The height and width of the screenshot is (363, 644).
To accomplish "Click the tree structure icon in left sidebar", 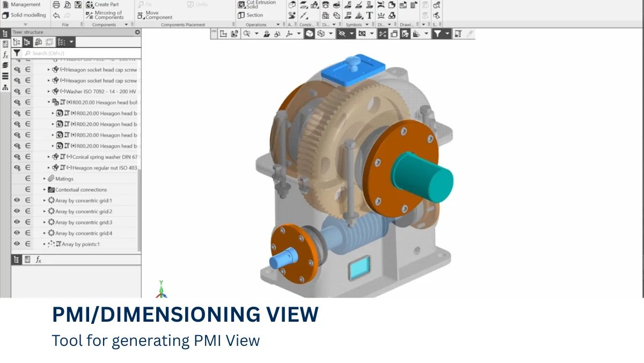I will point(5,33).
